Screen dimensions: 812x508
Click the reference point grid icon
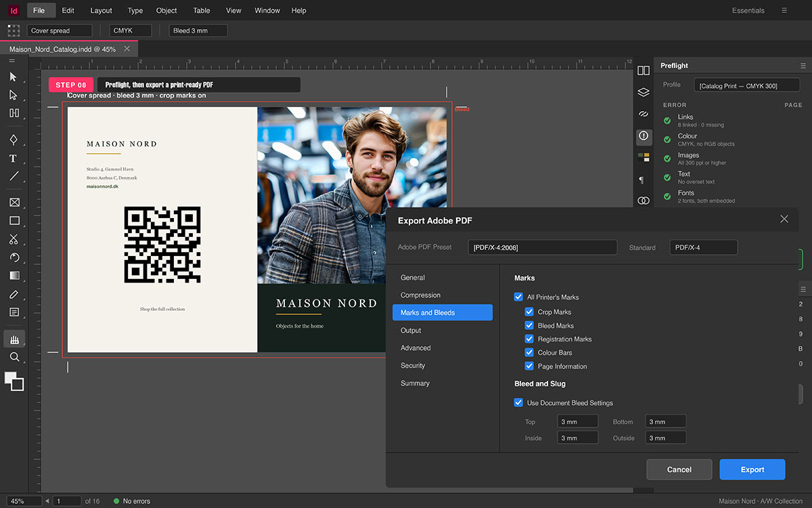pos(14,30)
